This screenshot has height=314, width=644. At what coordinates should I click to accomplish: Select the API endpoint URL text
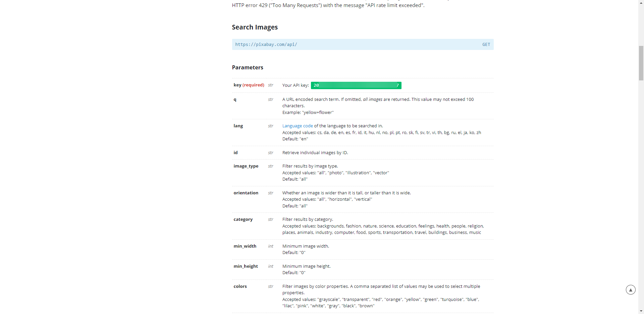[266, 44]
